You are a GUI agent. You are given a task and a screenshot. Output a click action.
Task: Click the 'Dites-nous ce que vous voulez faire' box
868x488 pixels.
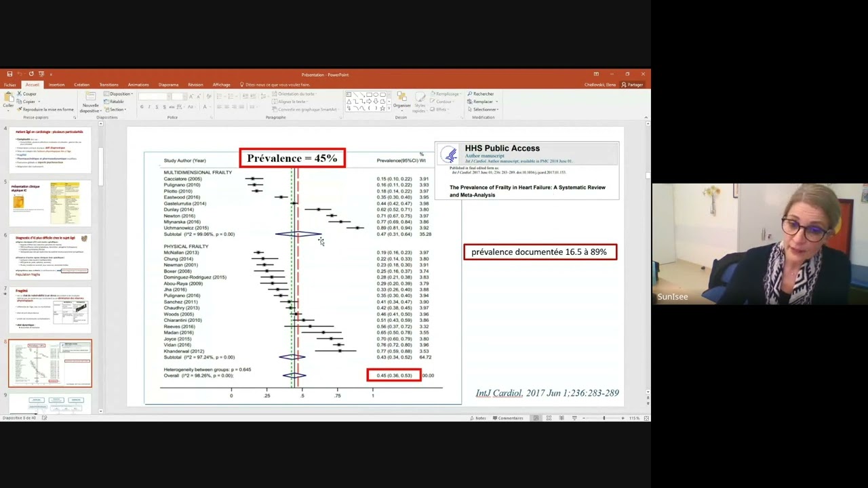coord(275,85)
